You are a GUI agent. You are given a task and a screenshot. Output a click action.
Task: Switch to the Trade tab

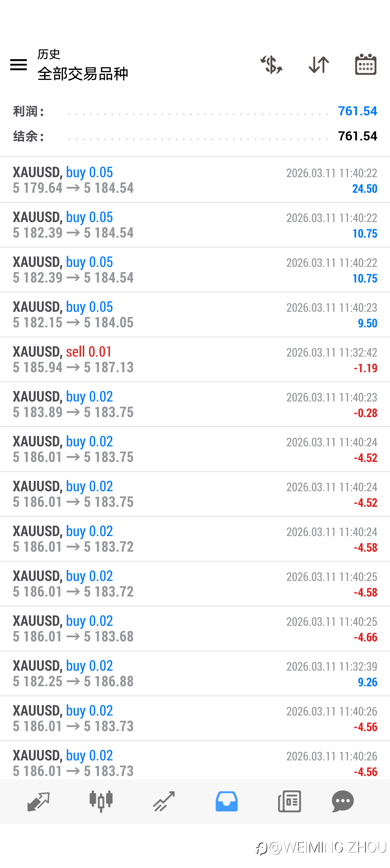click(164, 801)
